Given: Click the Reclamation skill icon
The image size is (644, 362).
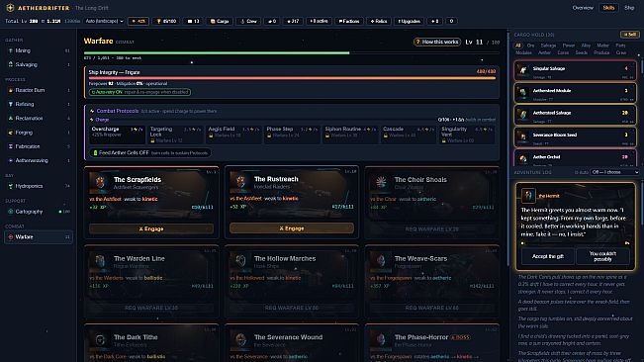Looking at the screenshot, I should (11, 119).
